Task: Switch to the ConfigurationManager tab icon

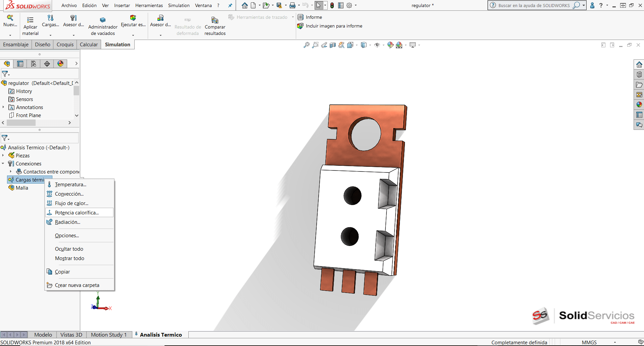Action: (x=34, y=64)
